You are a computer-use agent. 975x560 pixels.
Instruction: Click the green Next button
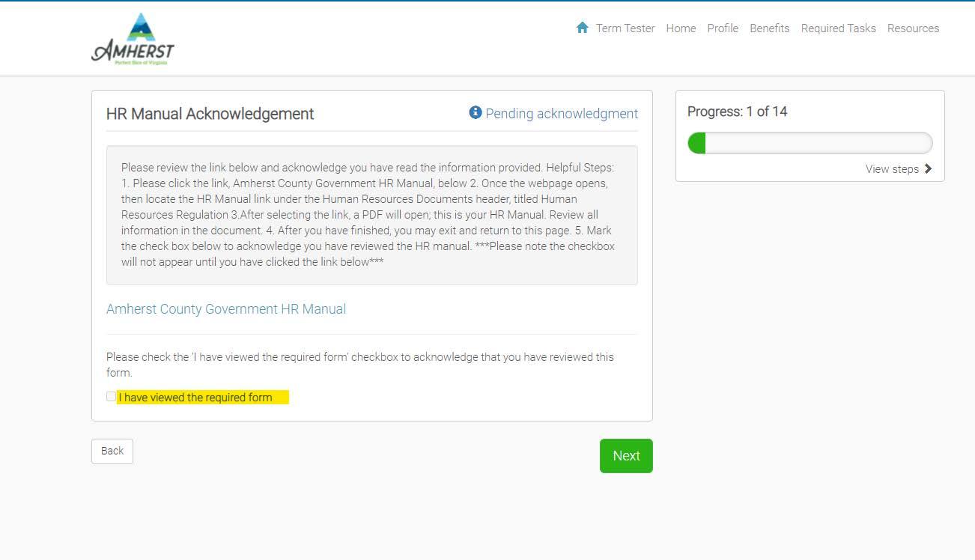click(626, 456)
